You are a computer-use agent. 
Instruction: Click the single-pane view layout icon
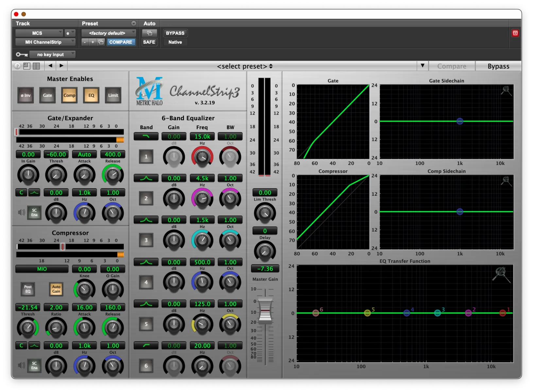27,66
